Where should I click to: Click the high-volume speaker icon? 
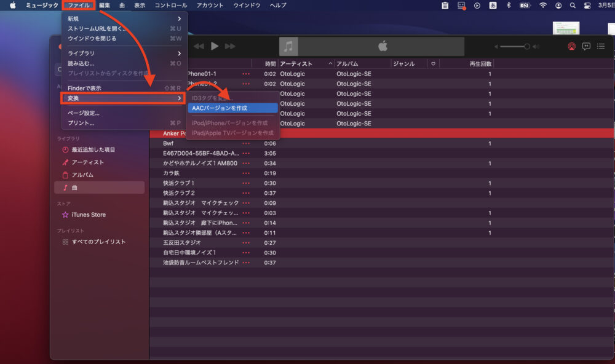pos(536,46)
